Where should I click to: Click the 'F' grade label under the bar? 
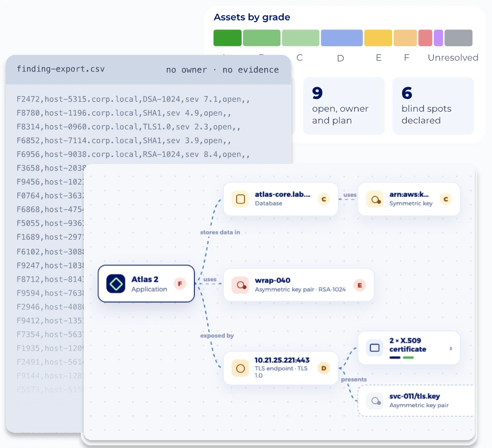pos(406,58)
